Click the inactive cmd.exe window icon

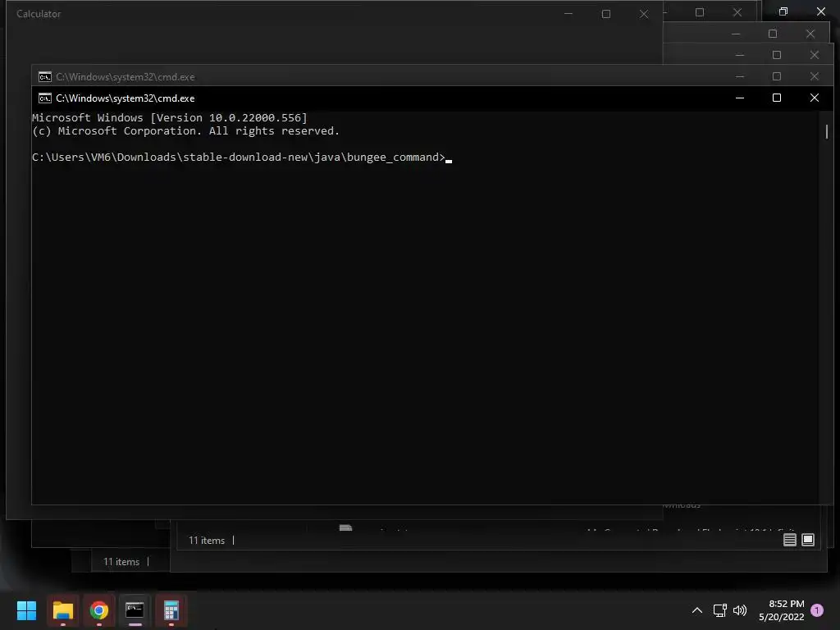[x=45, y=76]
